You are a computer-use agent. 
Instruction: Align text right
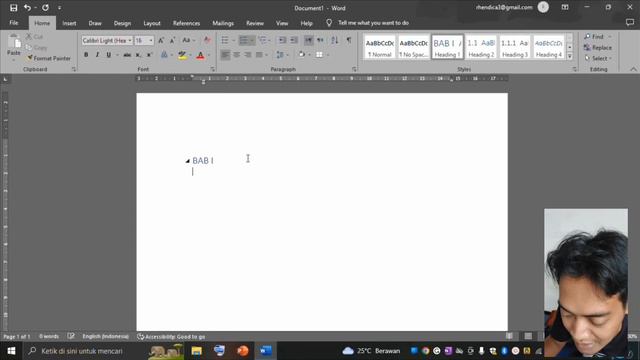248,55
